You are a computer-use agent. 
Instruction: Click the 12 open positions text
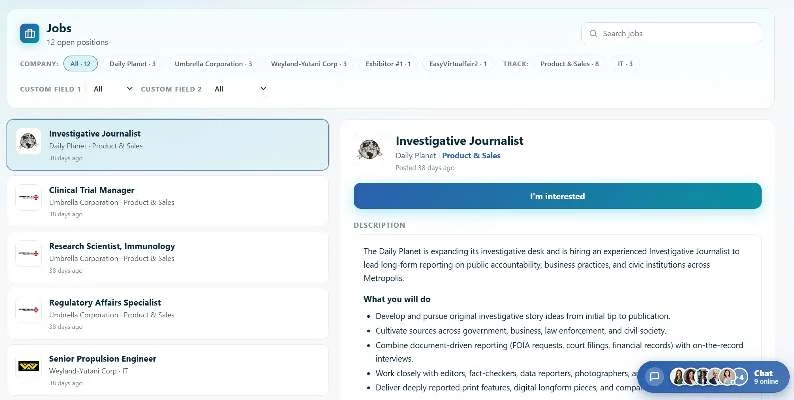point(77,42)
